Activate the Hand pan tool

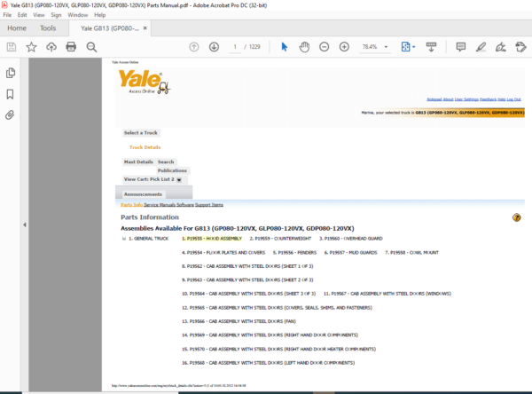[x=304, y=47]
